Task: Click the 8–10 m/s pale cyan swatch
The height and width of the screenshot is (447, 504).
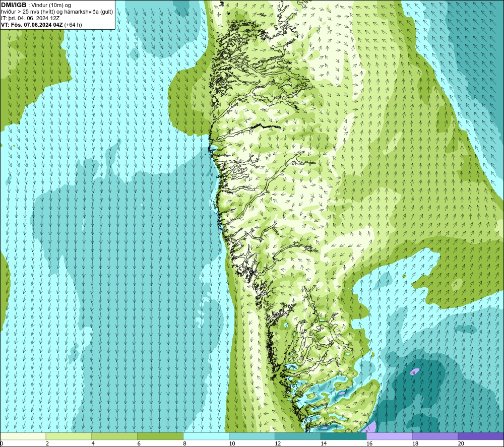Action: [x=206, y=436]
